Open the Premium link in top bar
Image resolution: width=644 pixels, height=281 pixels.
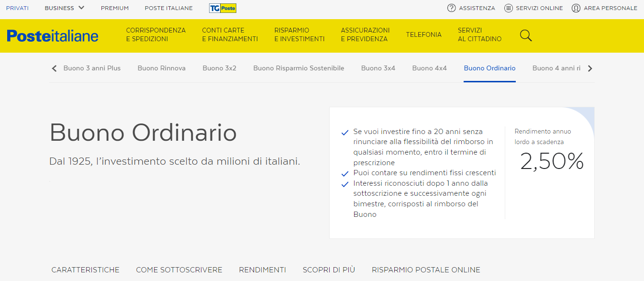click(114, 8)
